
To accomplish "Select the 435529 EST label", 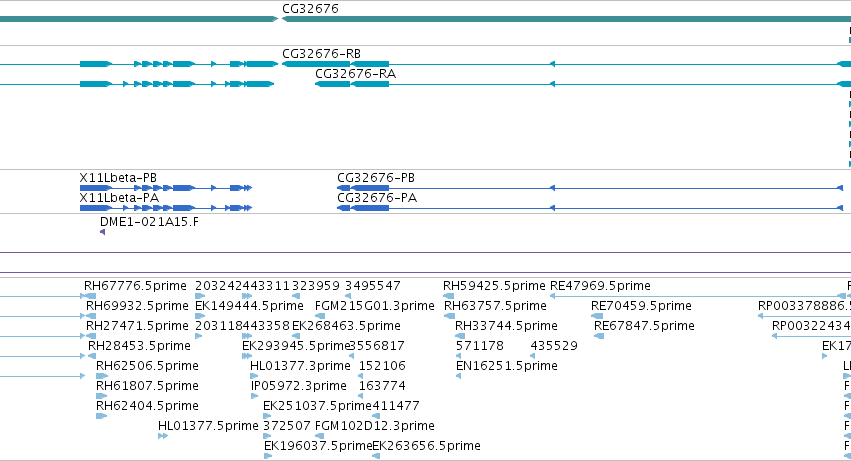I will point(554,346).
